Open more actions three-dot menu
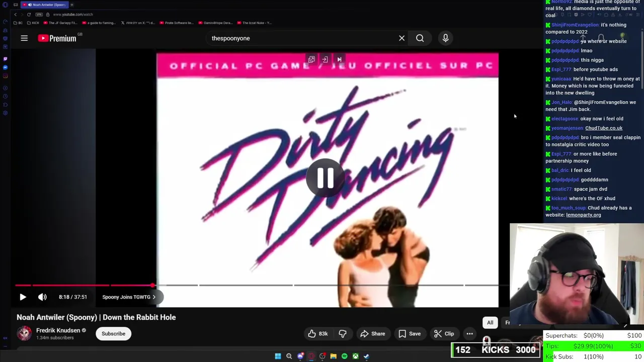Image resolution: width=644 pixels, height=362 pixels. pos(469,334)
